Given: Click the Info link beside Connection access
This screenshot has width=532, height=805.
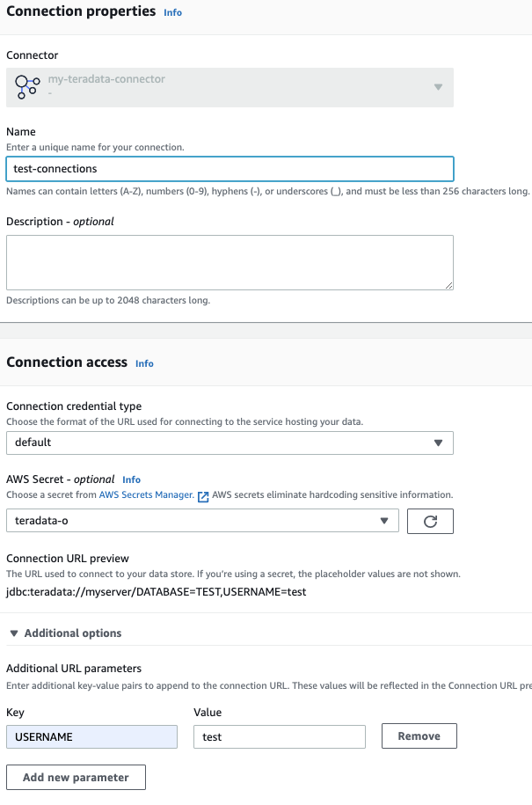Looking at the screenshot, I should [x=144, y=363].
